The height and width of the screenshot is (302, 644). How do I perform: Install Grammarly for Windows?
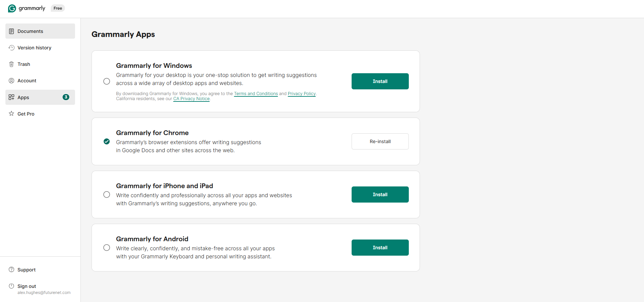click(380, 81)
